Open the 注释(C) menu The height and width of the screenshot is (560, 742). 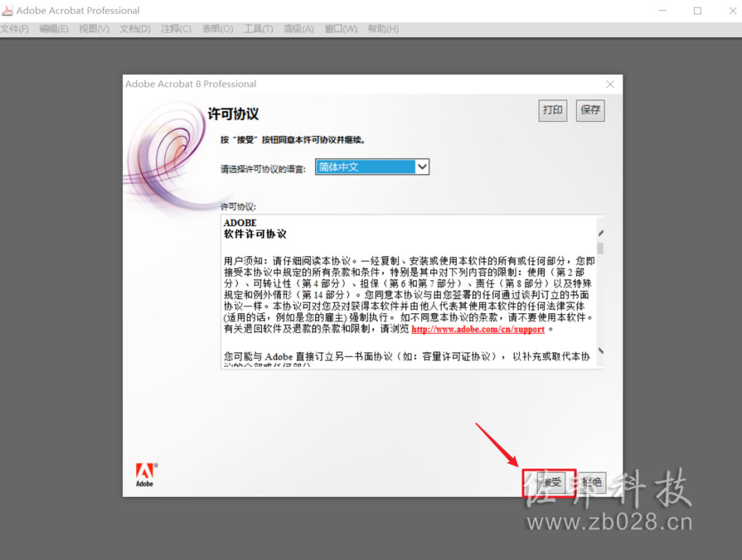pyautogui.click(x=176, y=30)
